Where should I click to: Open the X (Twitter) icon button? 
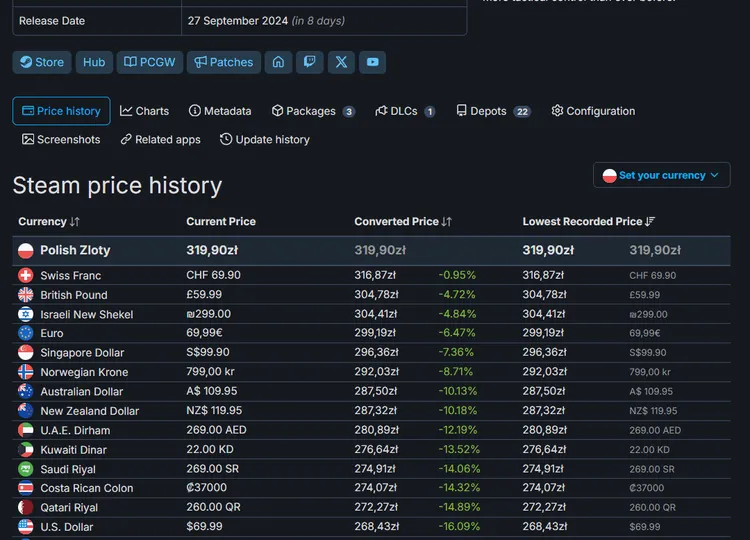coord(341,62)
